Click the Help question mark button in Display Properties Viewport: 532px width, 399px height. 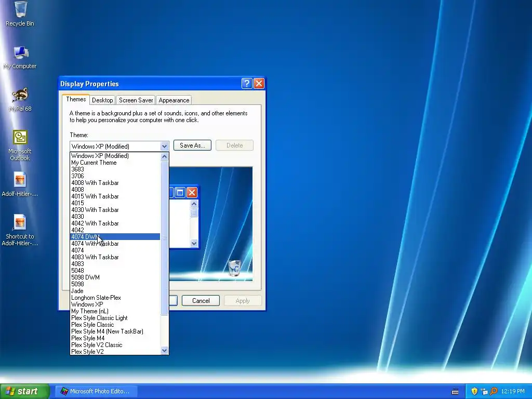[247, 84]
